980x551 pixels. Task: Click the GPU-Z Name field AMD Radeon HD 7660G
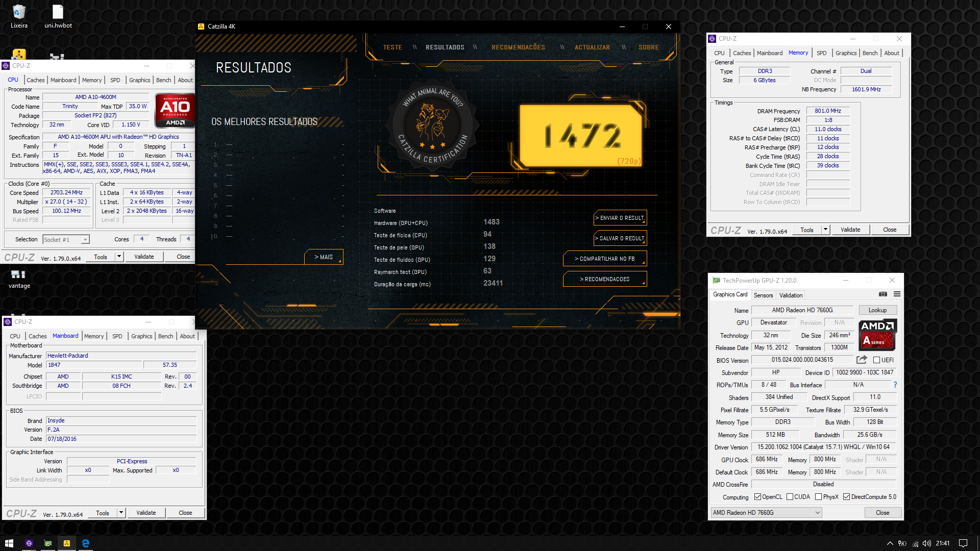pyautogui.click(x=802, y=310)
